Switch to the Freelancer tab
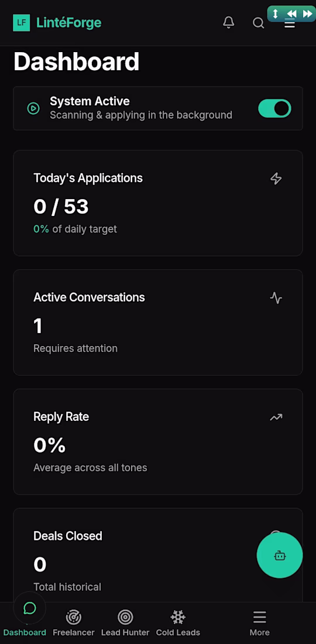The height and width of the screenshot is (644, 316). point(74,624)
